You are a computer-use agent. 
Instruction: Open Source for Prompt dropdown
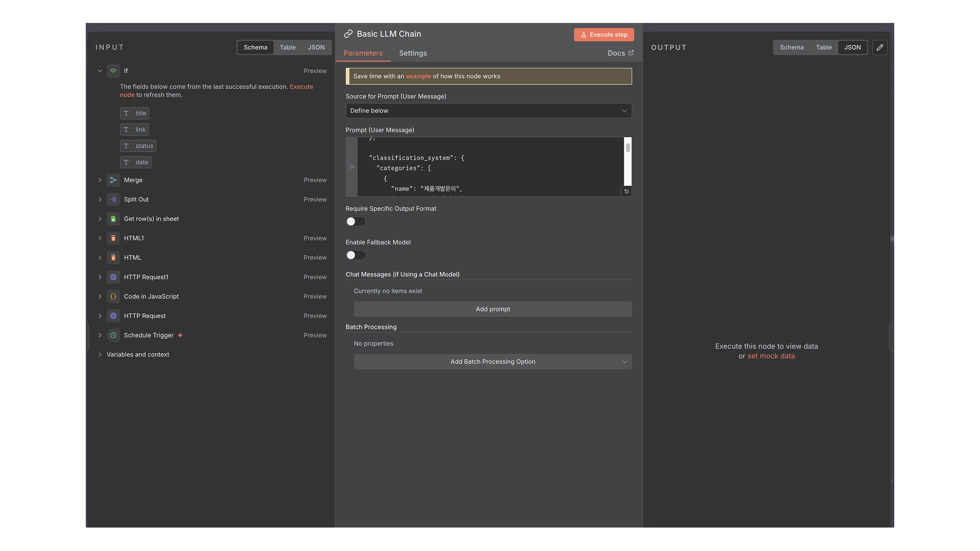pyautogui.click(x=488, y=111)
